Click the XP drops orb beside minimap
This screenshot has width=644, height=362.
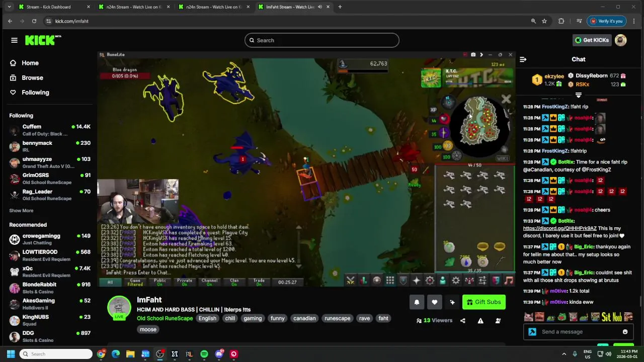(x=433, y=110)
